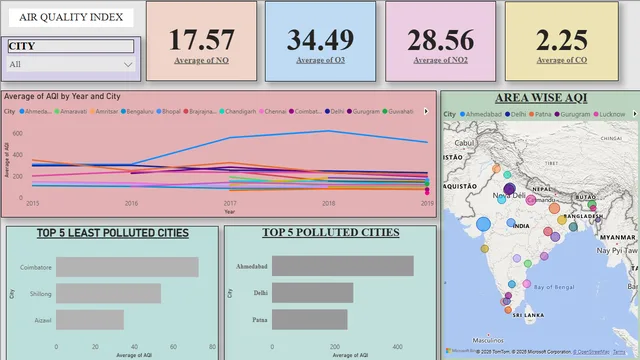
Task: Select the Coimbatore bar
Action: coord(127,267)
